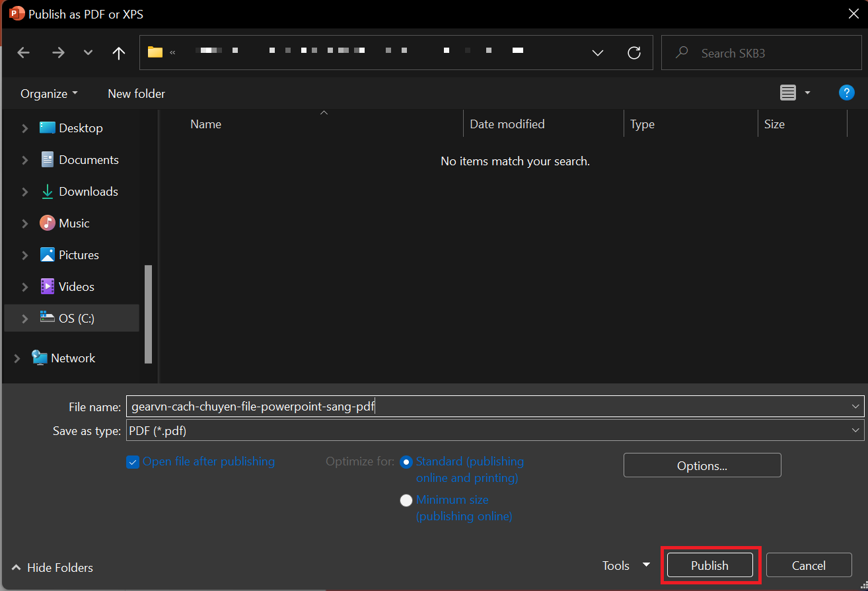Screen dimensions: 868x591
Task: Select Standard optimization radio button
Action: 406,462
